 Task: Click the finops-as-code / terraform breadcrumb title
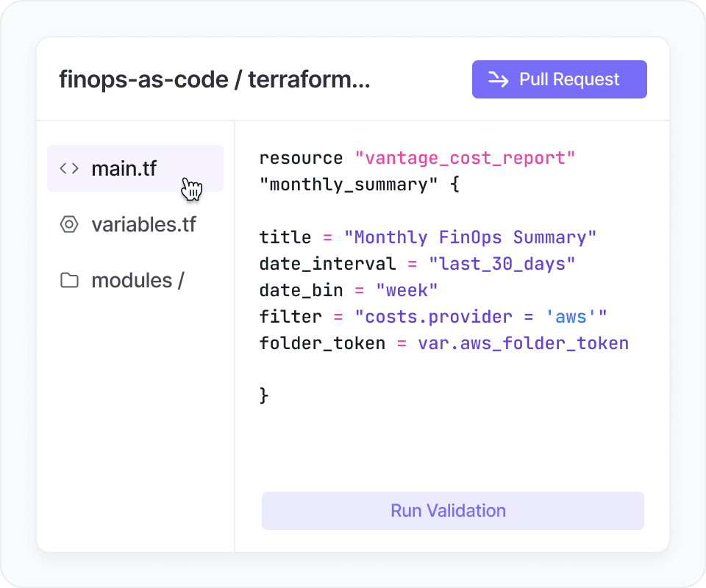[x=214, y=79]
